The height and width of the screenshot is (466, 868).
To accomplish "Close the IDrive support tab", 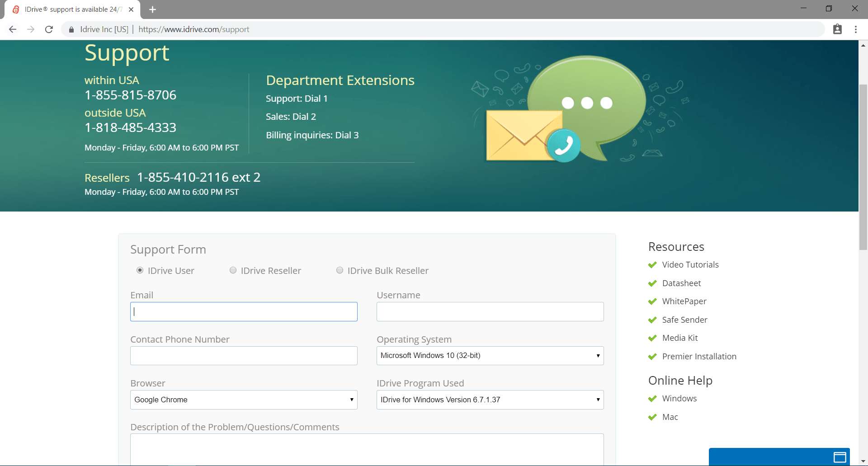I will (131, 9).
